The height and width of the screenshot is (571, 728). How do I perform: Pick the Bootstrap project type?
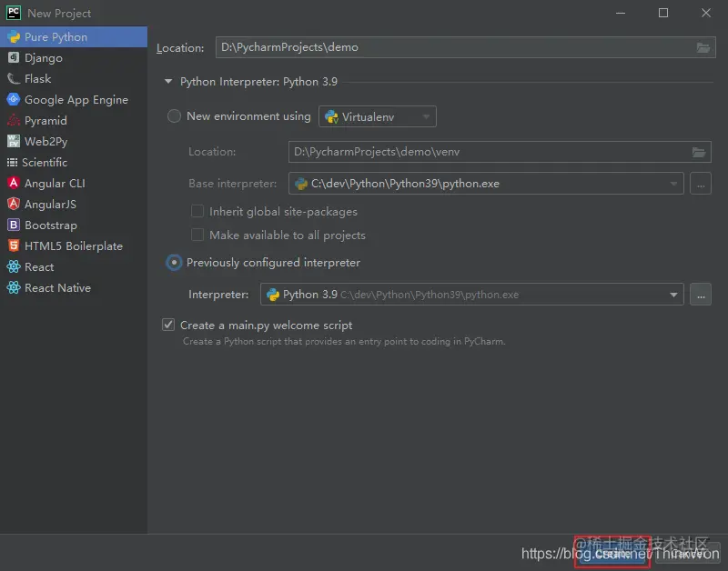(74, 225)
